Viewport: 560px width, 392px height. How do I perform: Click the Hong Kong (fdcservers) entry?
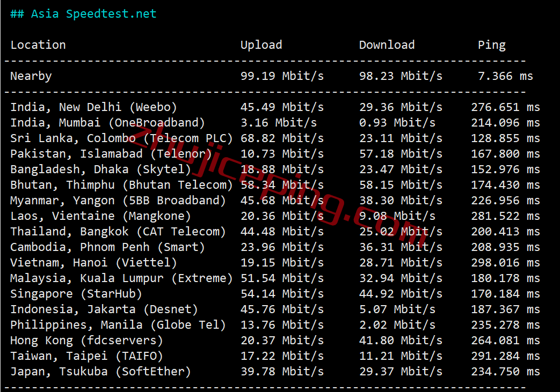click(87, 341)
